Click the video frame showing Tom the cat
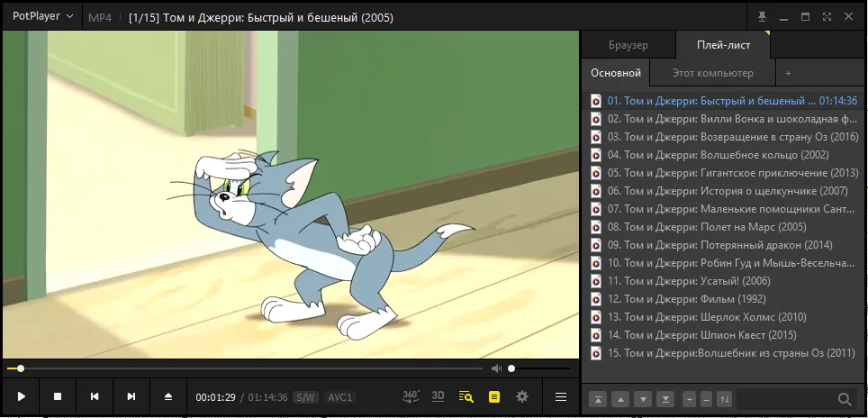This screenshot has height=418, width=868. click(291, 195)
